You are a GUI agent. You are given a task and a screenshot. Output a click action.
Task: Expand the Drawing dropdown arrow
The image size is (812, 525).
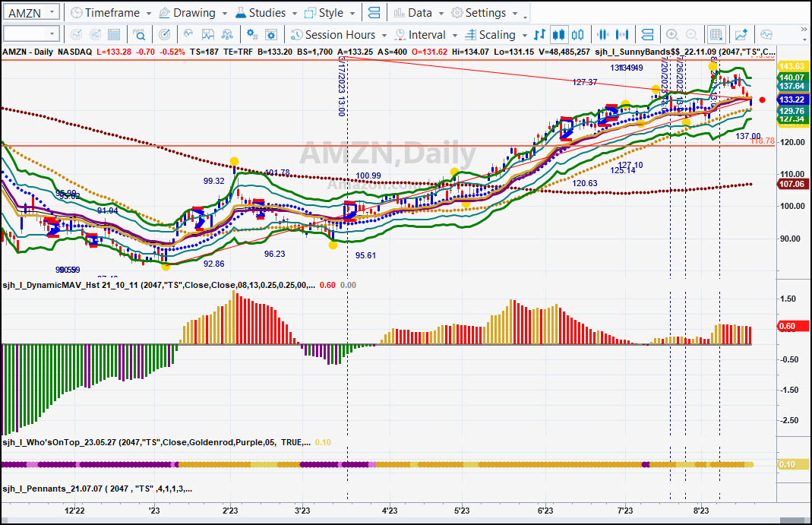pyautogui.click(x=225, y=13)
